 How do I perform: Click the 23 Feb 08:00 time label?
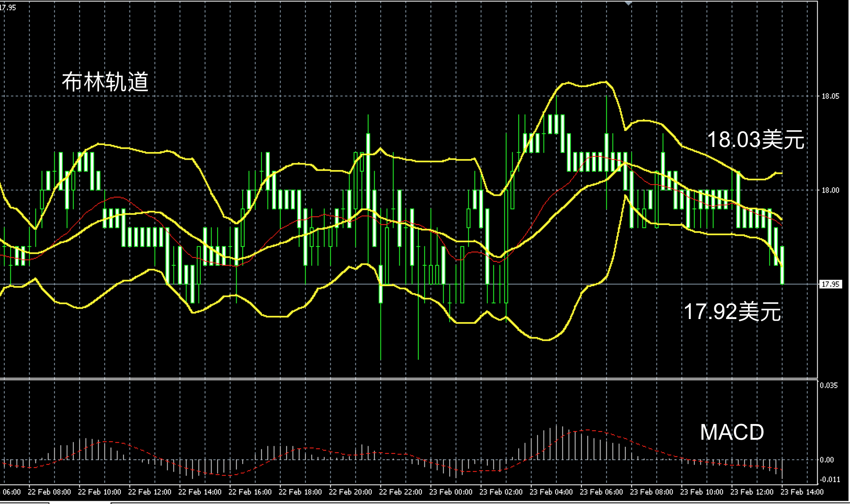click(x=652, y=492)
